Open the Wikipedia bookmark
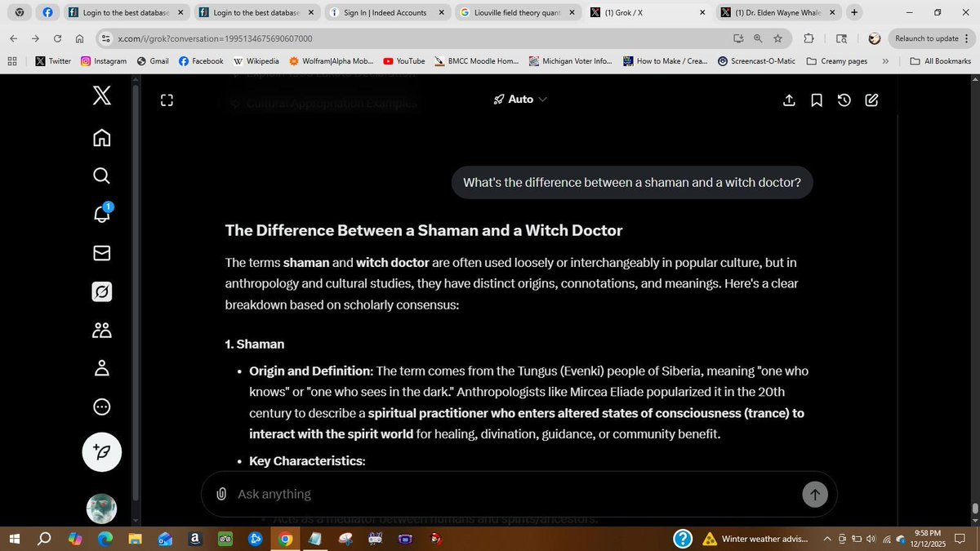The image size is (980, 551). click(256, 61)
